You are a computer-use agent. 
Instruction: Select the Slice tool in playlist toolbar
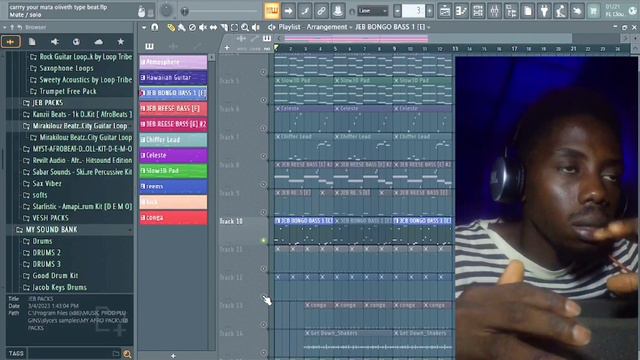point(224,27)
